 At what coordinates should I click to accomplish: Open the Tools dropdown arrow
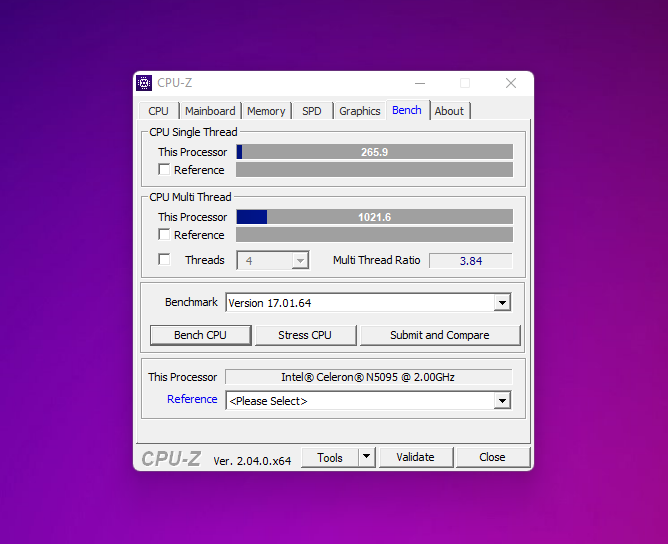point(367,457)
